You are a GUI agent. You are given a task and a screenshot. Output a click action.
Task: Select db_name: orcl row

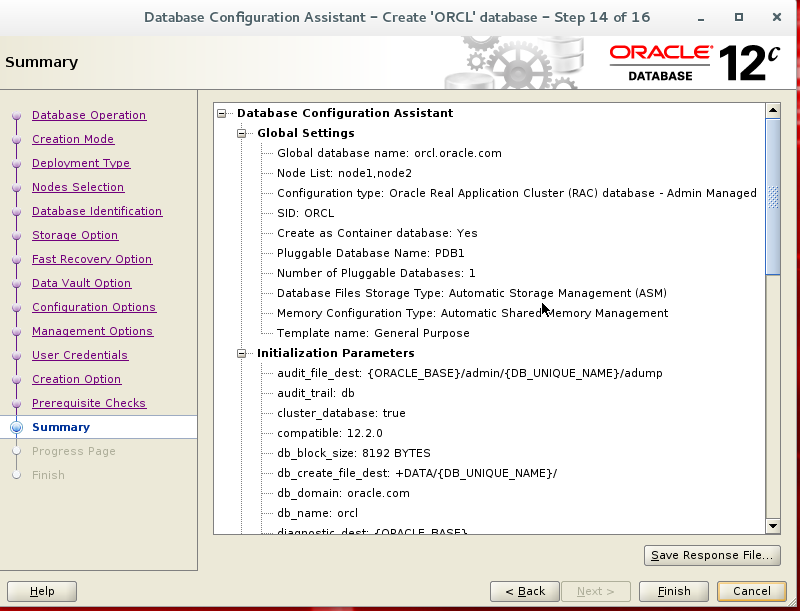tap(317, 513)
